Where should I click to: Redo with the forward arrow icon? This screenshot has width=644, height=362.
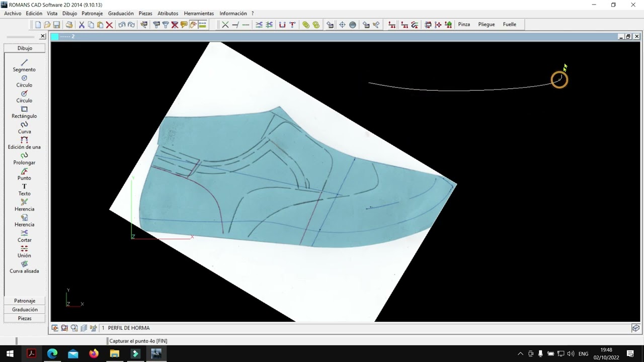tap(131, 25)
